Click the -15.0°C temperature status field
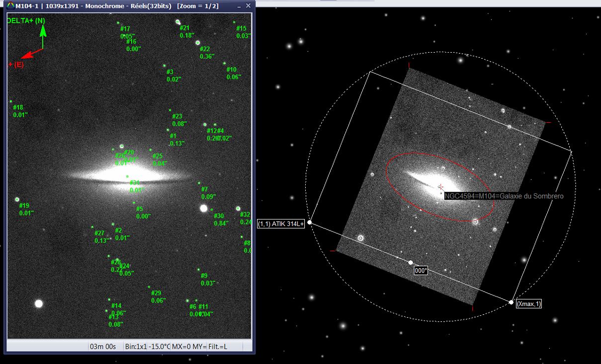The height and width of the screenshot is (364, 601). pos(159,346)
